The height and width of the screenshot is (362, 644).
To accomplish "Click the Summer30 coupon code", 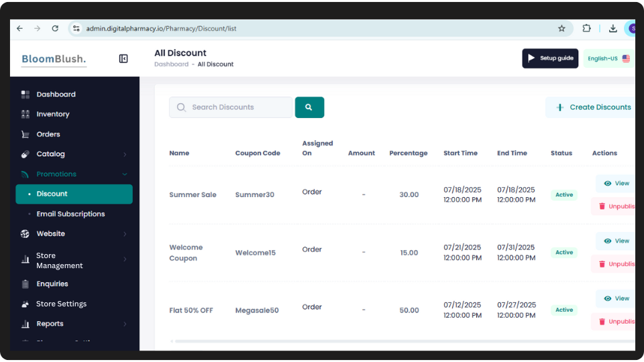I will [x=255, y=194].
